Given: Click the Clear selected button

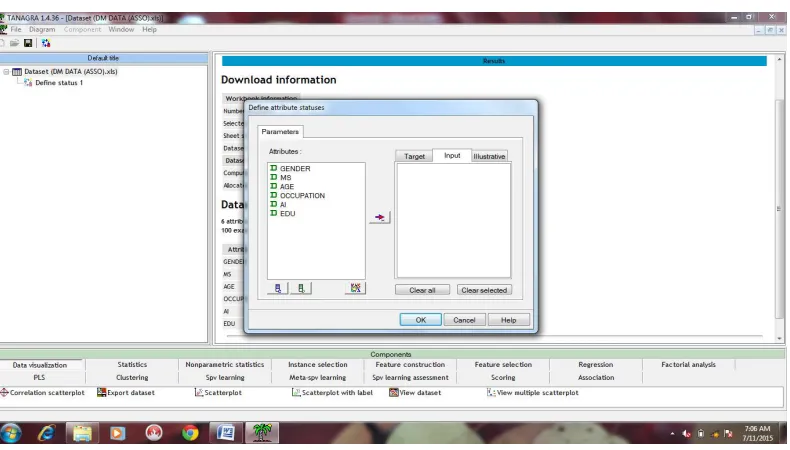Looking at the screenshot, I should 484,290.
